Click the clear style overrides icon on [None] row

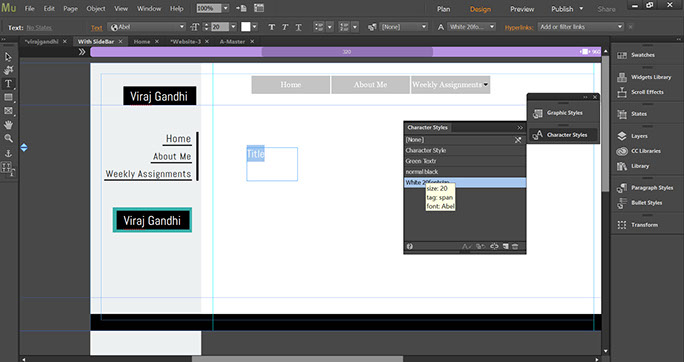[518, 140]
